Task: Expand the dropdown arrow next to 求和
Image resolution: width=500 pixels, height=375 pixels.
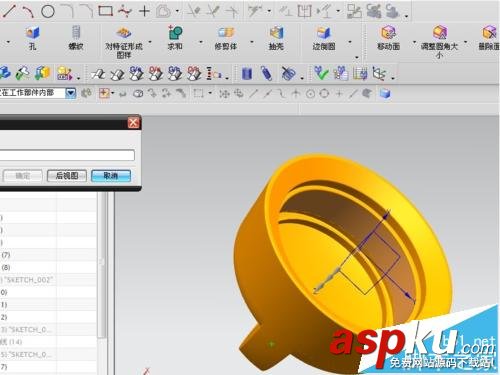Action: tap(201, 42)
